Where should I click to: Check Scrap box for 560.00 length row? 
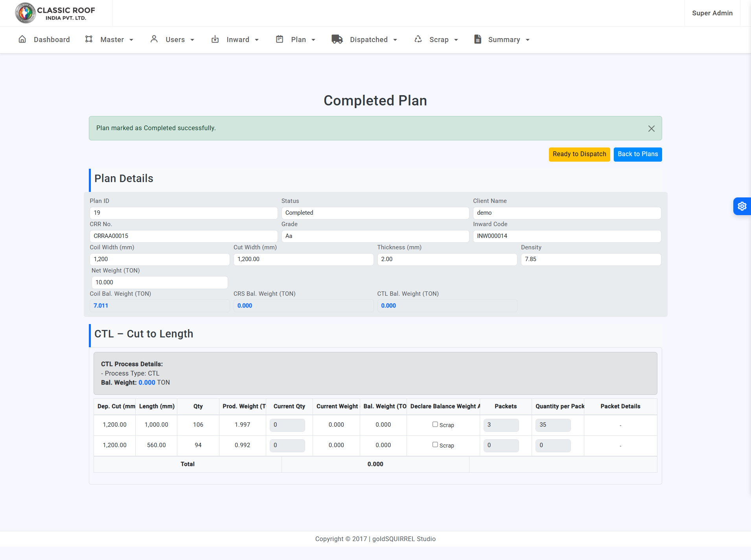click(435, 445)
